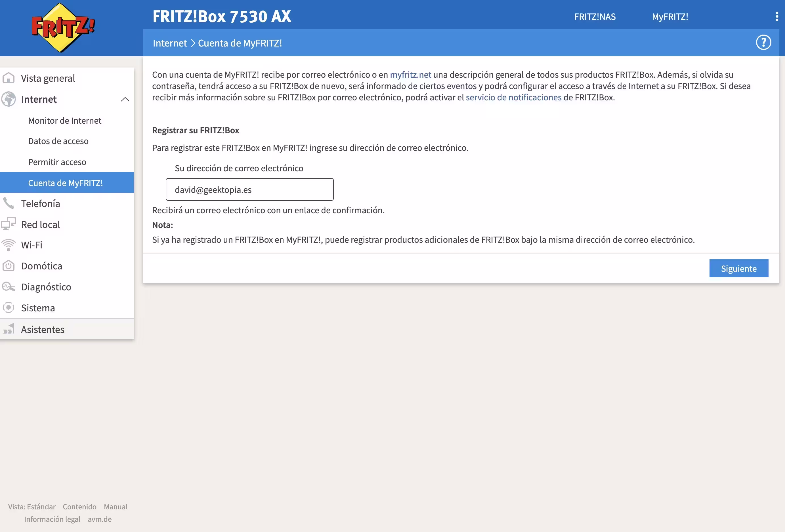Click Vista: Estándar footer link

pos(32,506)
